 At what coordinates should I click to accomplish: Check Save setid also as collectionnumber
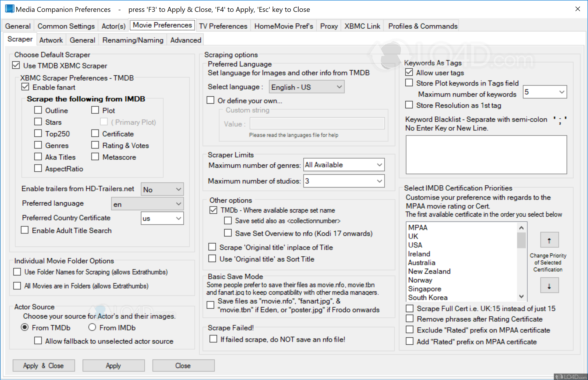228,221
